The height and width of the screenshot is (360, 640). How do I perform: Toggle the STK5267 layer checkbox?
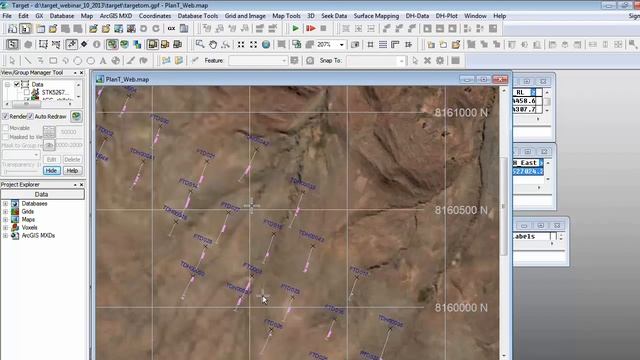(27, 92)
